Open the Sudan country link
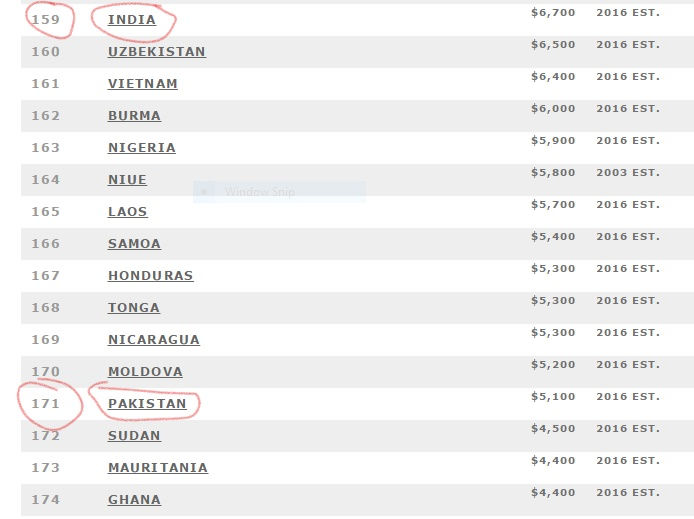Screen dimensions: 694x519 134,435
